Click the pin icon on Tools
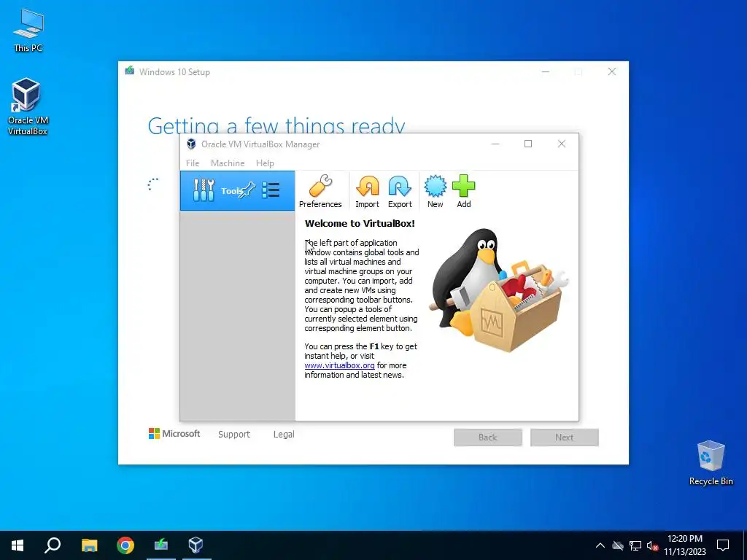The height and width of the screenshot is (560, 747). (247, 190)
